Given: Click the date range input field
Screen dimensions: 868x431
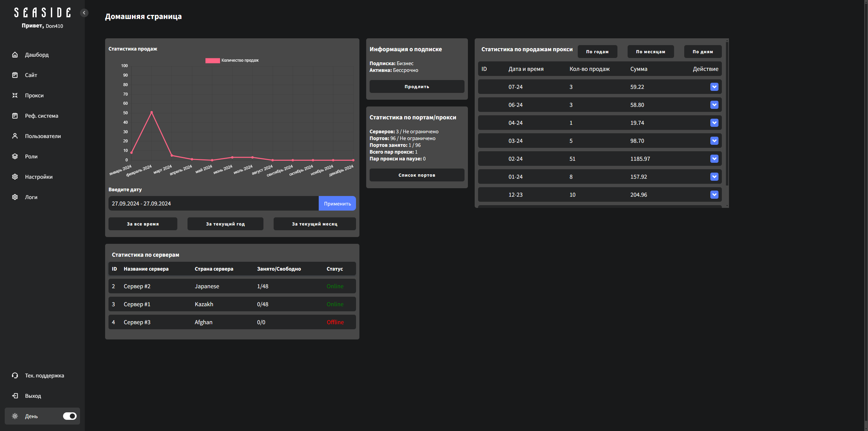Looking at the screenshot, I should tap(213, 203).
